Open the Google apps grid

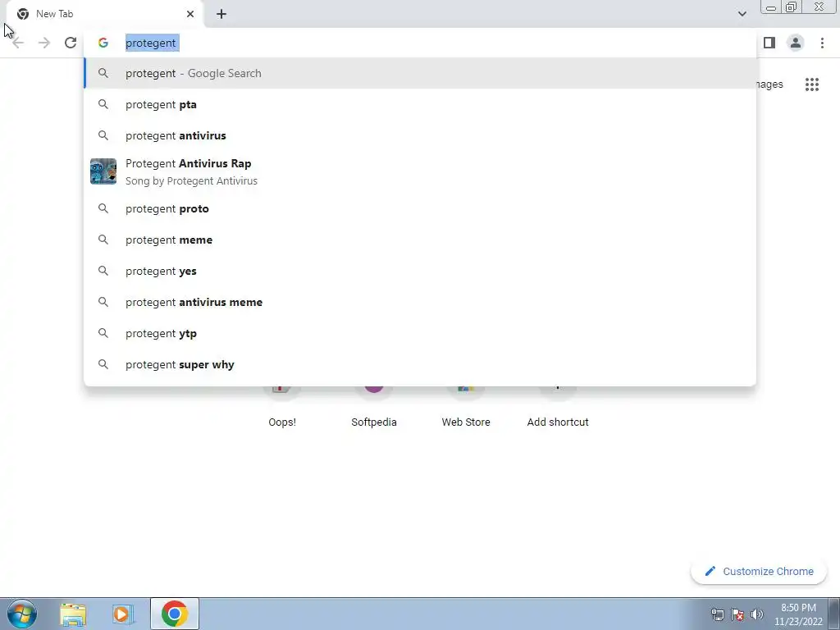[x=811, y=84]
